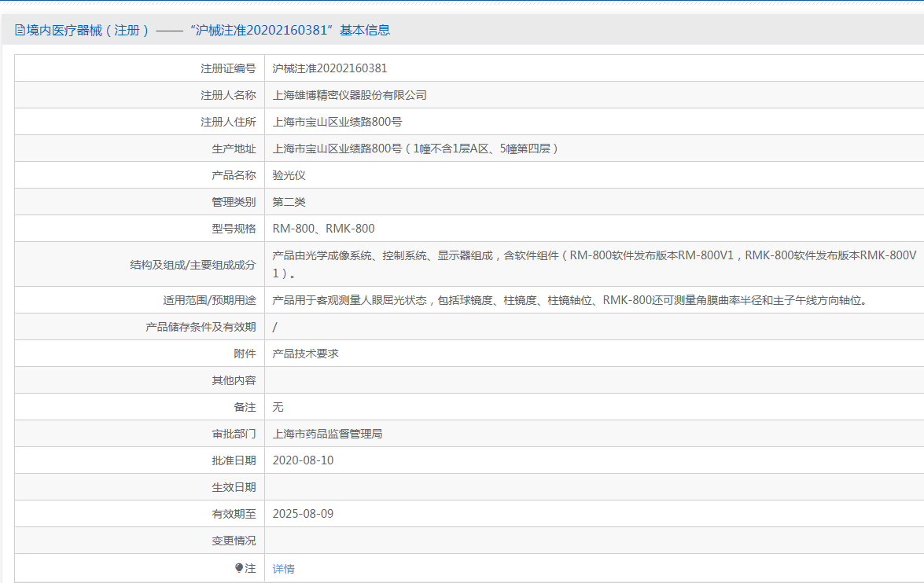The height and width of the screenshot is (583, 924).
Task: Click the 有效期至 row label
Action: (x=234, y=514)
